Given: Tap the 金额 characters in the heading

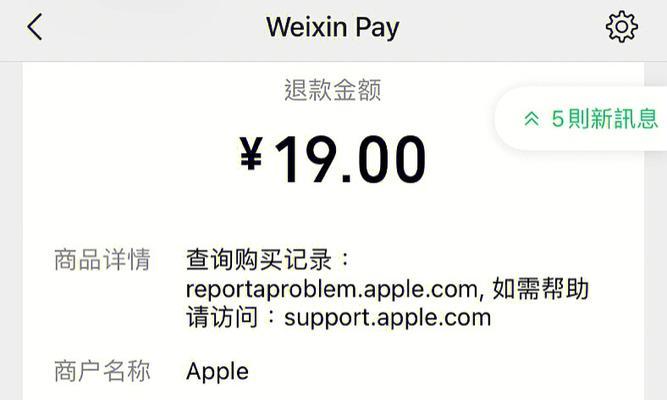Looking at the screenshot, I should 357,90.
